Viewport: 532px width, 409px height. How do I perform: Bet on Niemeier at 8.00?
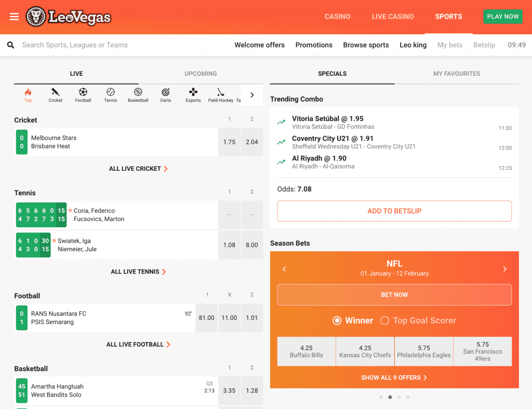coord(252,245)
